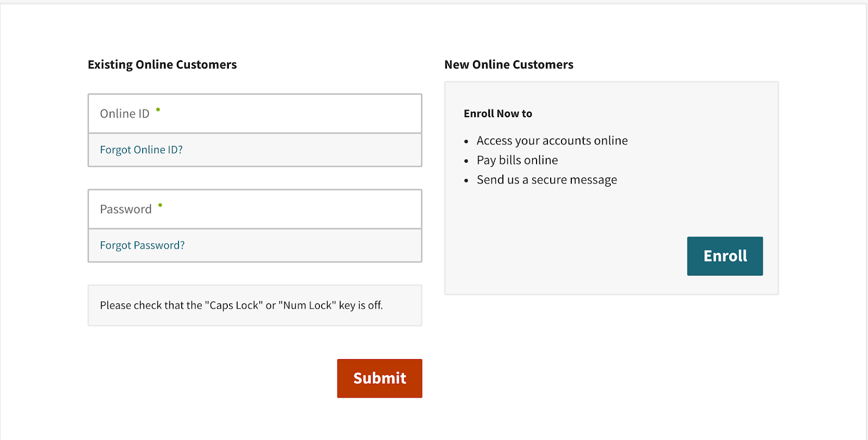Click the Caps Lock reminder notice
Image resolution: width=868 pixels, height=440 pixels.
coord(241,305)
